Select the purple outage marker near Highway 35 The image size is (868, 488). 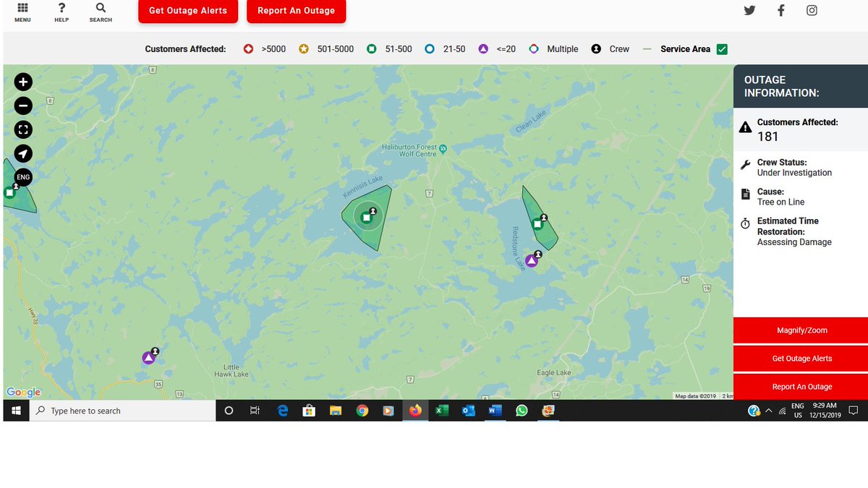point(148,358)
